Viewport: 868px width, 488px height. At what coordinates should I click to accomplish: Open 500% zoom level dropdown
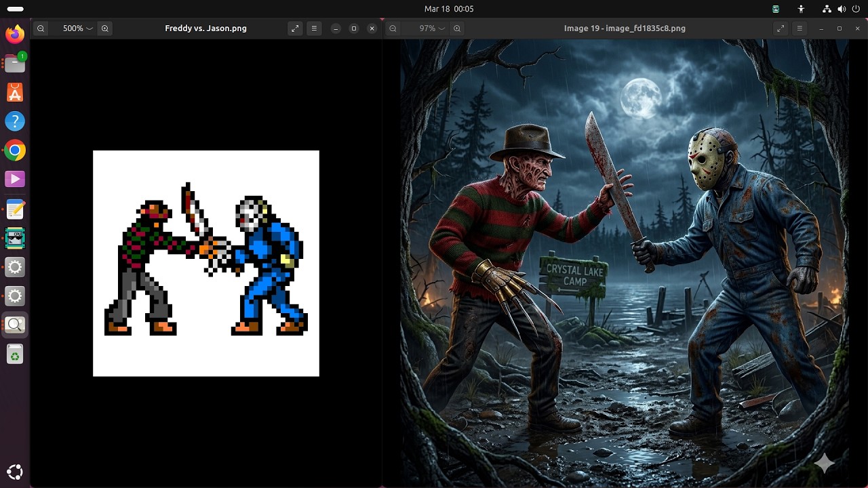(x=77, y=28)
